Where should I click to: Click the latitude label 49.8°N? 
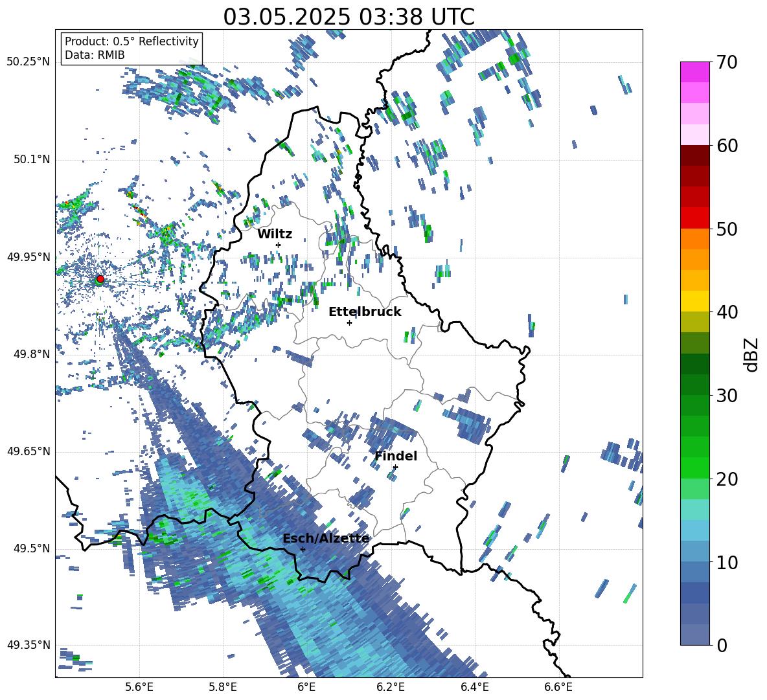click(x=31, y=354)
